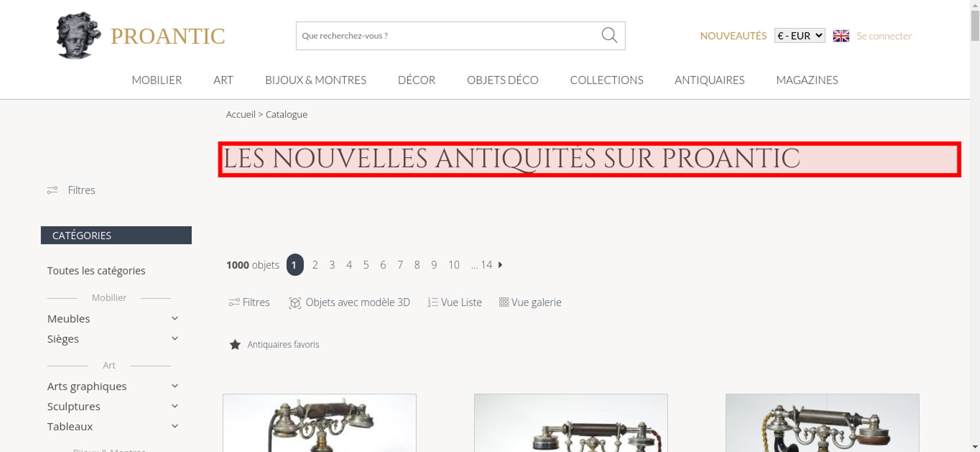Open the NOUVEAUTÉS link
The image size is (980, 452).
pos(733,36)
